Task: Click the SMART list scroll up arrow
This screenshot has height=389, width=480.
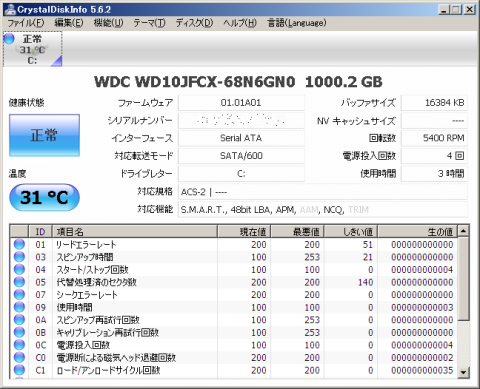Action: [x=463, y=231]
